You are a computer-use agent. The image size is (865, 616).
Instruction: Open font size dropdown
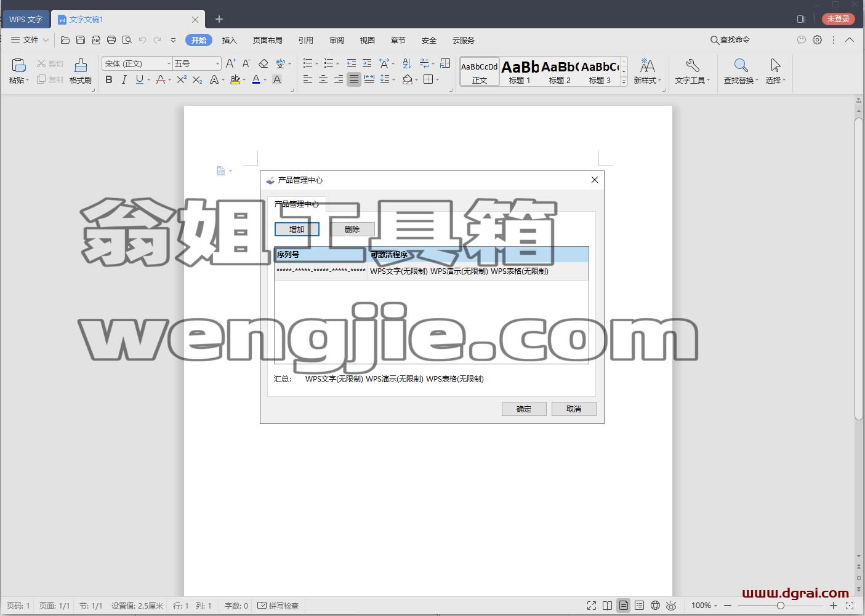coord(217,63)
